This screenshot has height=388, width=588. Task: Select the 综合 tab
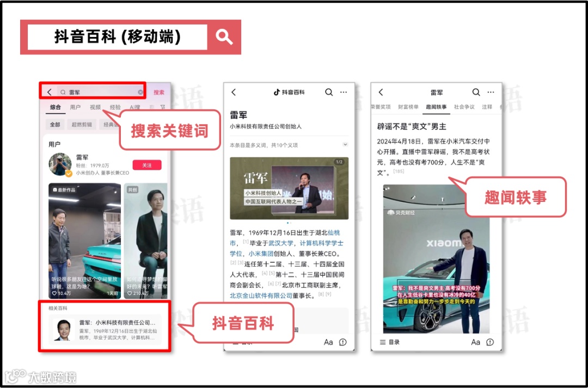coord(56,107)
